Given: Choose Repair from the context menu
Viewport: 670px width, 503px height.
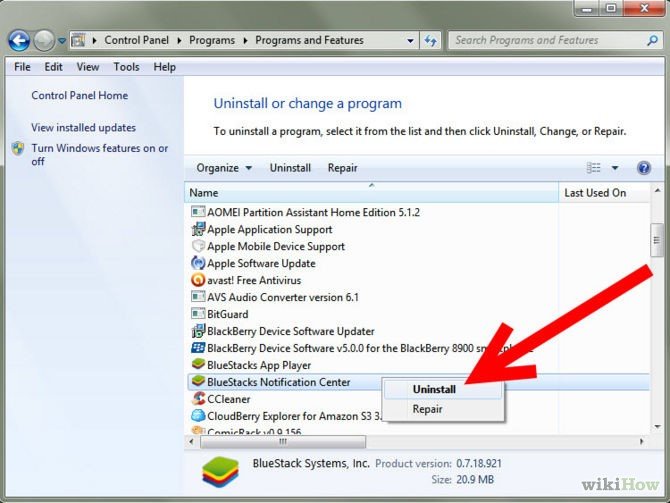Looking at the screenshot, I should click(443, 409).
